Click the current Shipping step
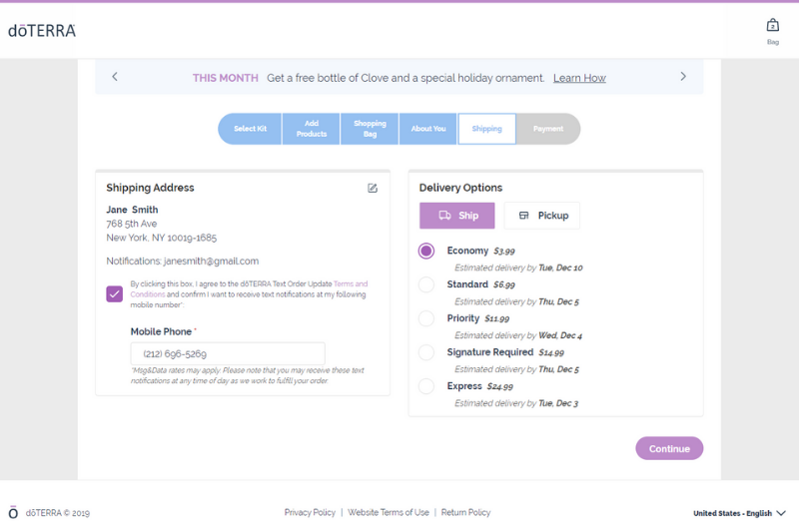Image resolution: width=799 pixels, height=532 pixels. 487,129
